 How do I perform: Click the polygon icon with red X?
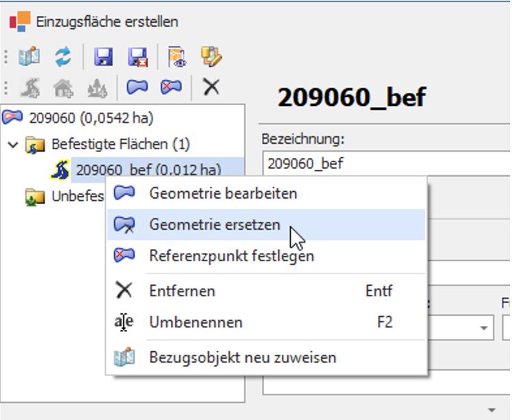pyautogui.click(x=170, y=87)
